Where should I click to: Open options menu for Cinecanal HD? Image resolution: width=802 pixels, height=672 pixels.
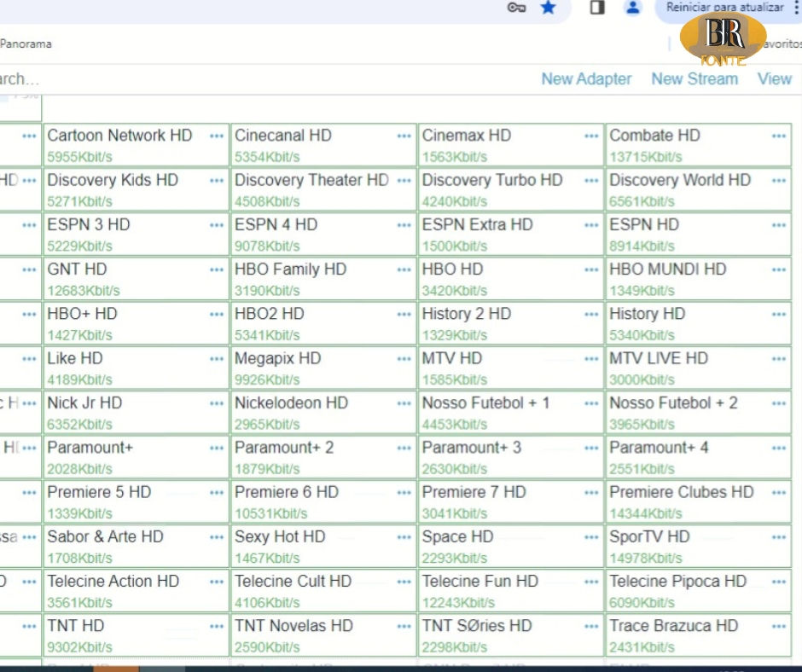tap(404, 136)
